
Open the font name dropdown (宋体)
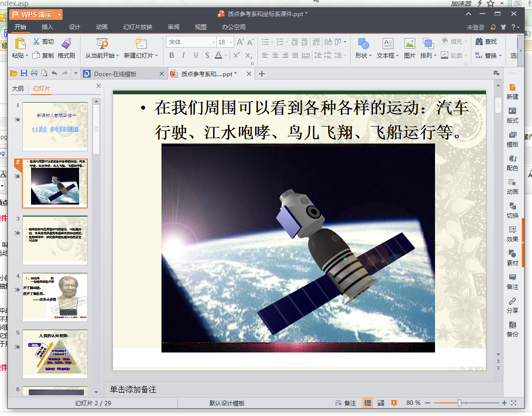coord(213,42)
